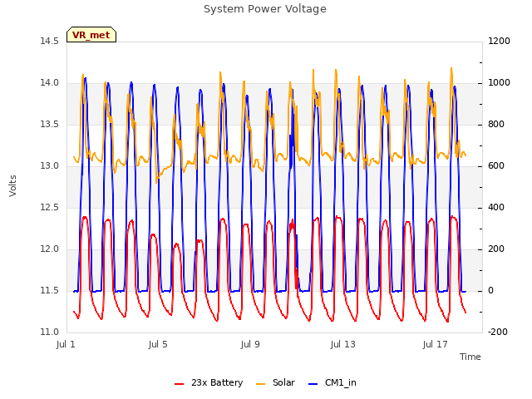Click the Jul 9 x-axis tick label
The image size is (532, 399).
(250, 344)
